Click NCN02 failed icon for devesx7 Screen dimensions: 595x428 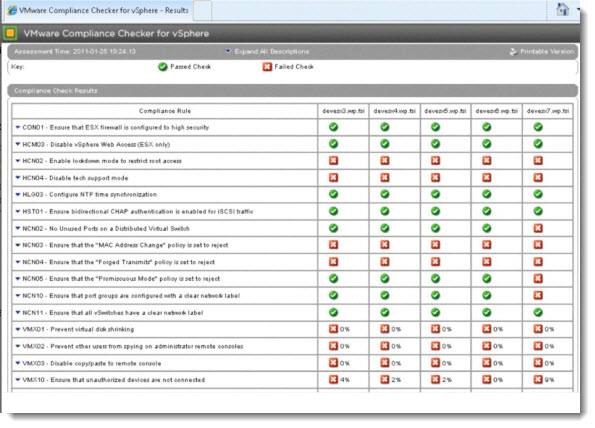coord(538,228)
